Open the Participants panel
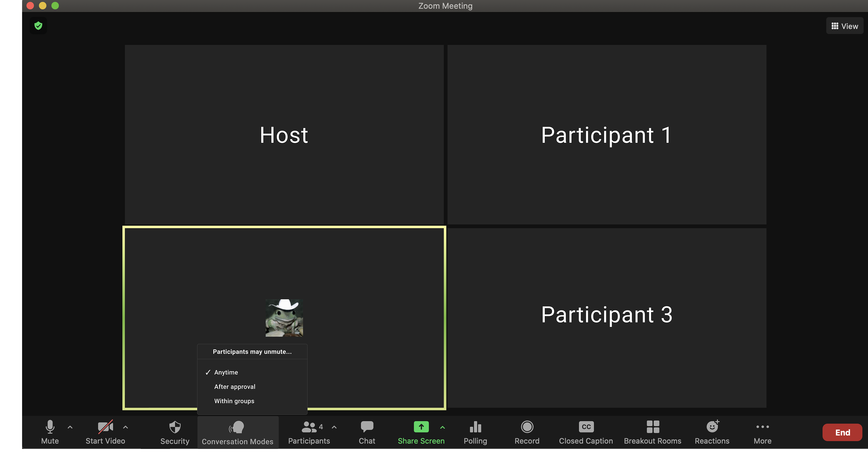The width and height of the screenshot is (868, 457). click(x=309, y=432)
